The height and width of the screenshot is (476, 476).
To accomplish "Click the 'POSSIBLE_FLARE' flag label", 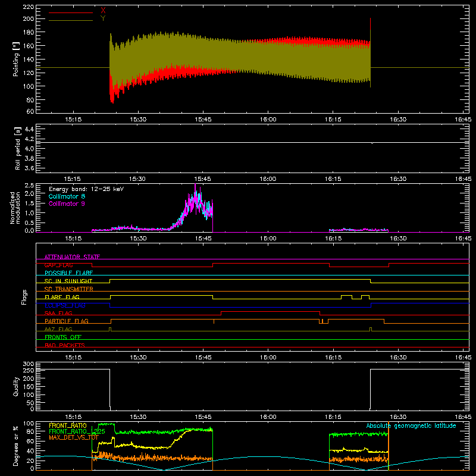I will (68, 273).
